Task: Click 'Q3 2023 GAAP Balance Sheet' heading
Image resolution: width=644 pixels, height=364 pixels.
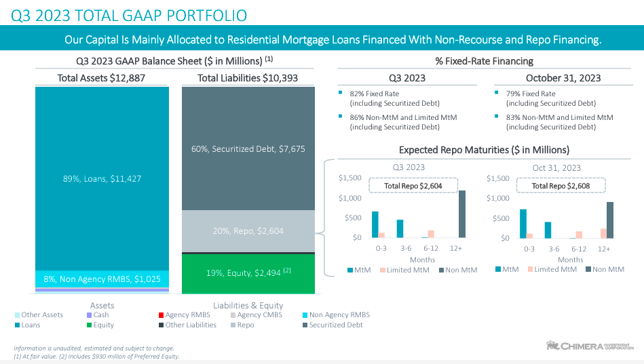Action: 174,61
